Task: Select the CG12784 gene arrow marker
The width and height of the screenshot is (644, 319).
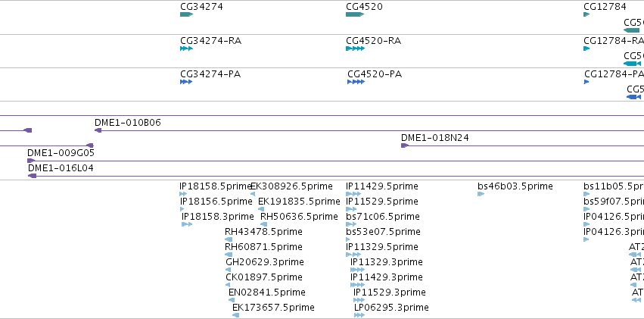Action: [x=586, y=14]
